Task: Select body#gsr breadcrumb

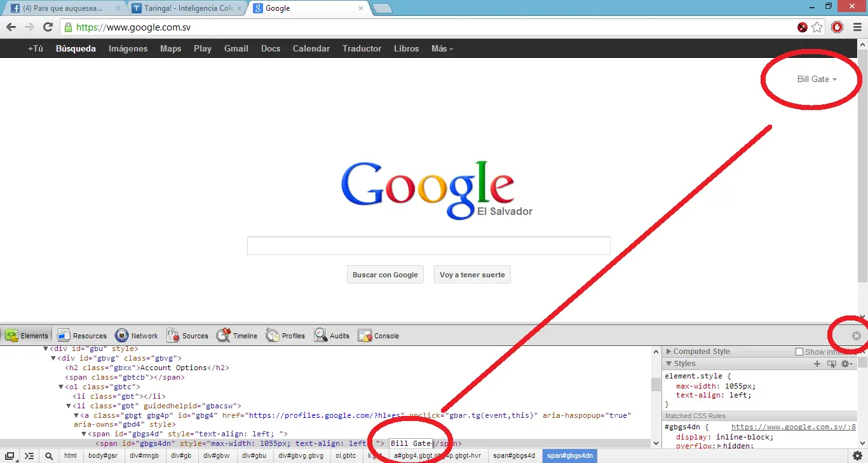Action: pos(103,455)
